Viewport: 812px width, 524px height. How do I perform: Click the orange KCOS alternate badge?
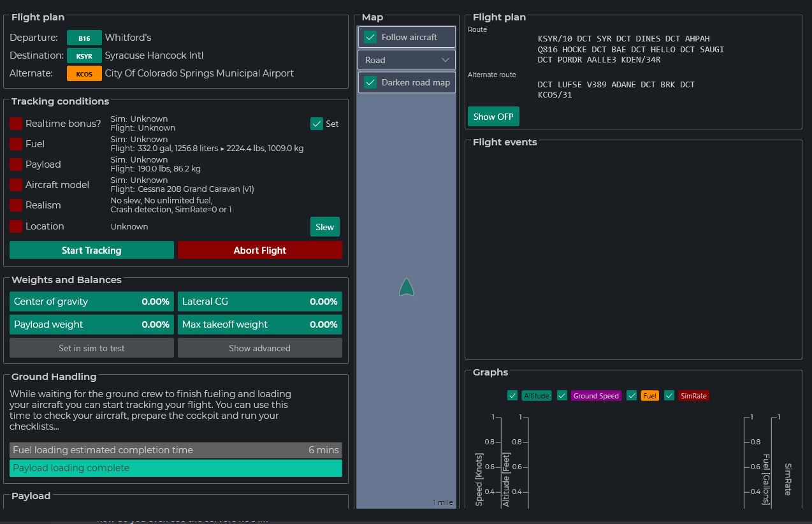[84, 73]
